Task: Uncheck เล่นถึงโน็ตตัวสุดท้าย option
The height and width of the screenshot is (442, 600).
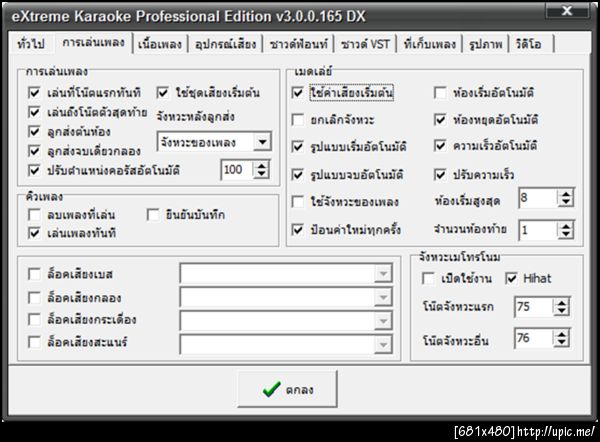Action: [34, 112]
